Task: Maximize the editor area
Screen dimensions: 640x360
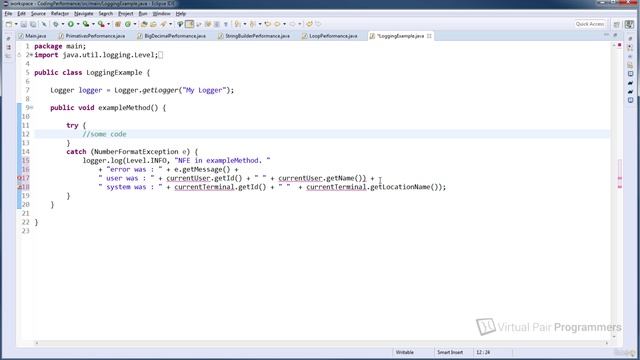Action: [x=615, y=36]
